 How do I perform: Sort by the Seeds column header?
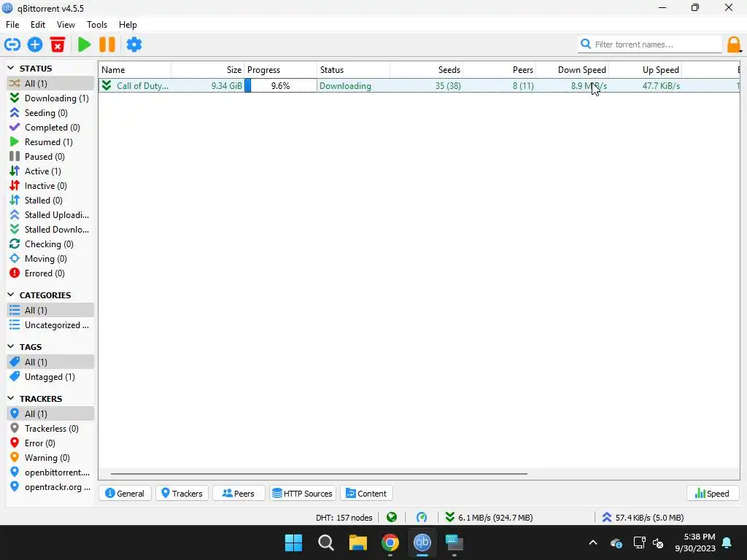click(426, 69)
